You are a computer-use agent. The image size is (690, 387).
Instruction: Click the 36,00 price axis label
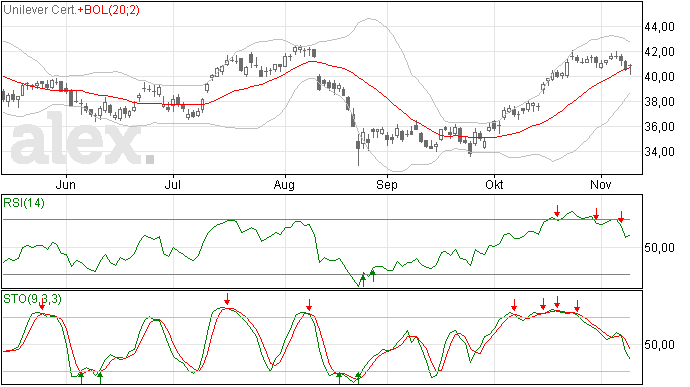[659, 127]
